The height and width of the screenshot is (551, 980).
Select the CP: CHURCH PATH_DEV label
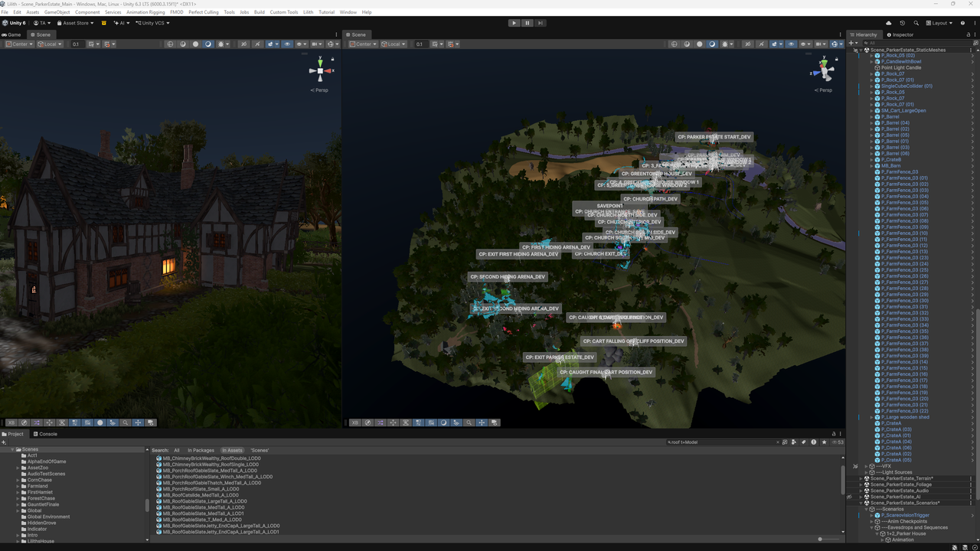(650, 199)
